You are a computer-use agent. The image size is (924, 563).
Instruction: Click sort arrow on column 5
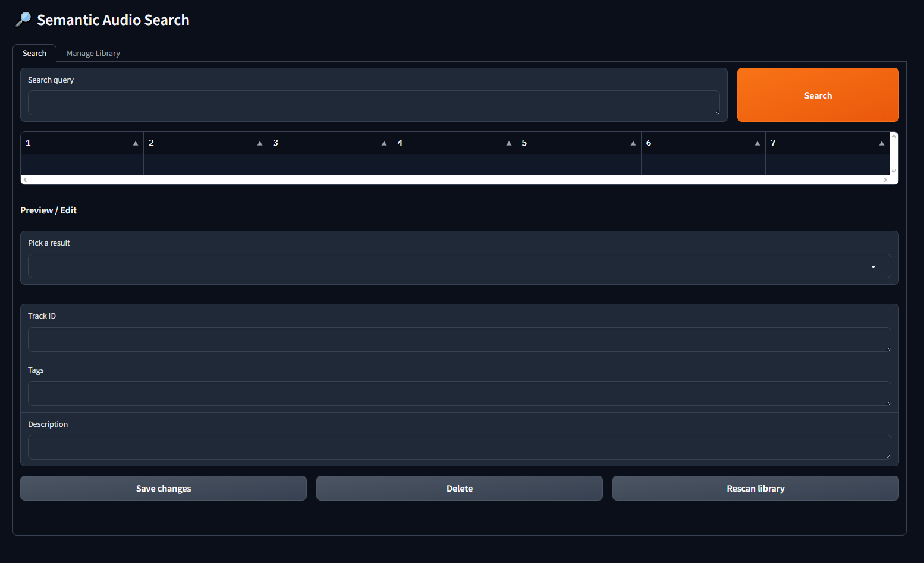[633, 143]
